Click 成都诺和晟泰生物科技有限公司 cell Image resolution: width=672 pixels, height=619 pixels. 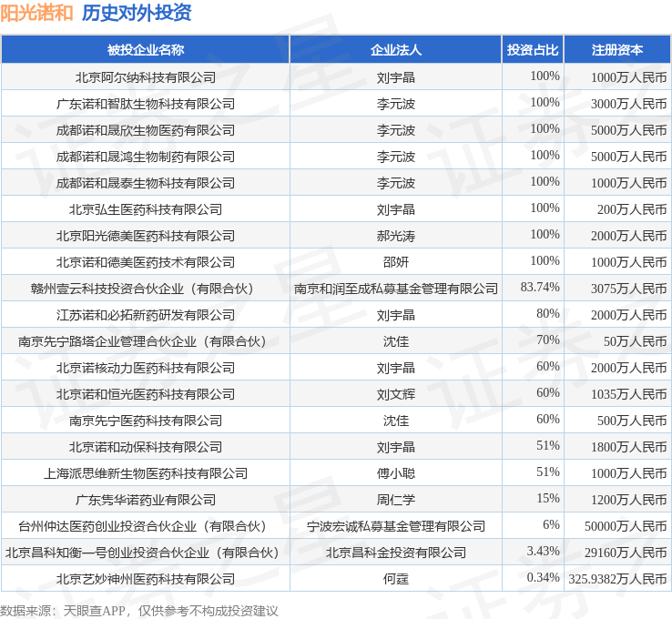coord(146,183)
